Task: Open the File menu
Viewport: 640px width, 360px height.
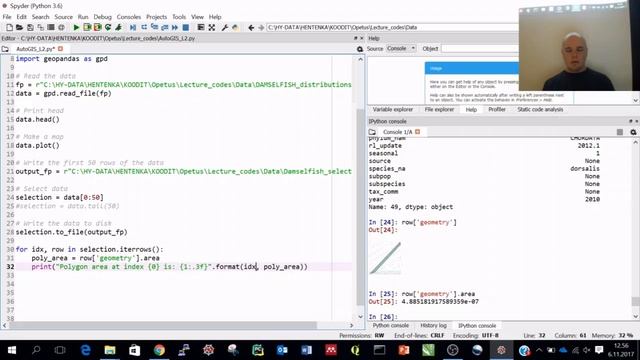Action: (7, 17)
